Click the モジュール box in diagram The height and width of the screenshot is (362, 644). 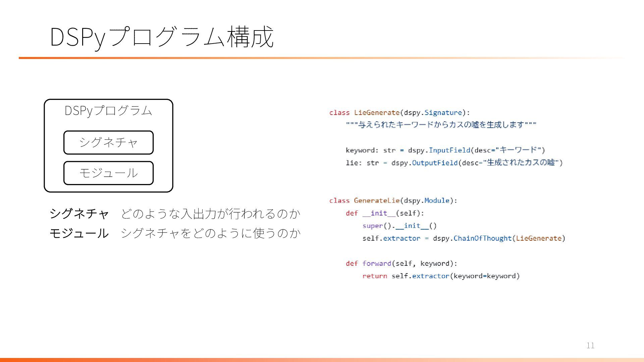[108, 173]
